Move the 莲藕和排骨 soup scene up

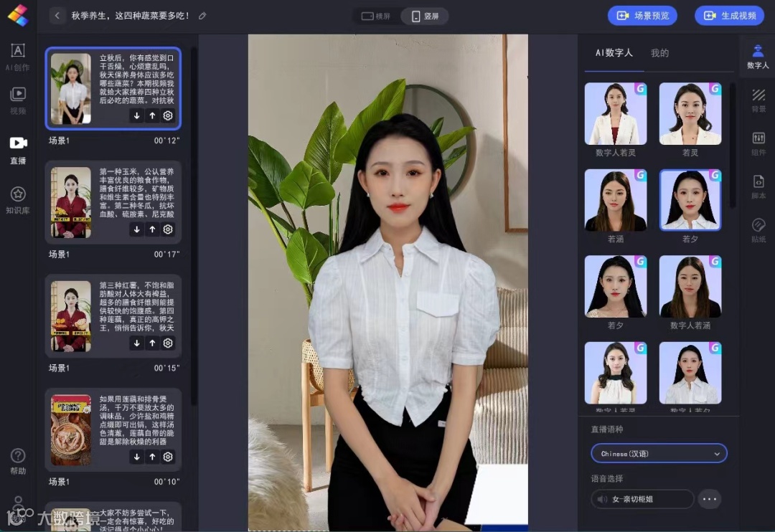tap(152, 457)
